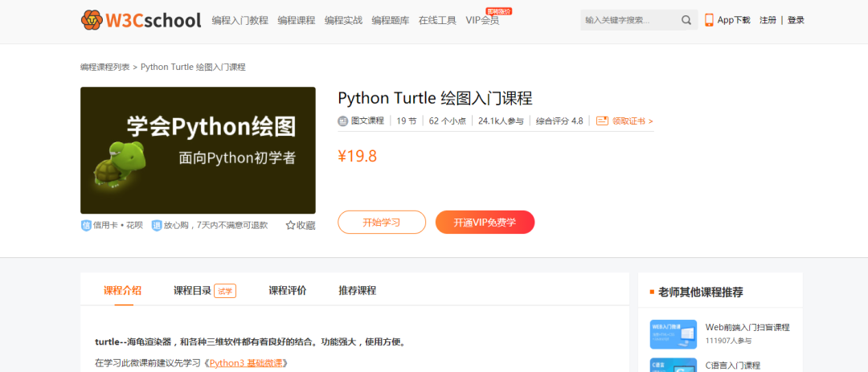Click Web前端入门扫盲课程 title
This screenshot has height=372, width=868.
(x=747, y=327)
